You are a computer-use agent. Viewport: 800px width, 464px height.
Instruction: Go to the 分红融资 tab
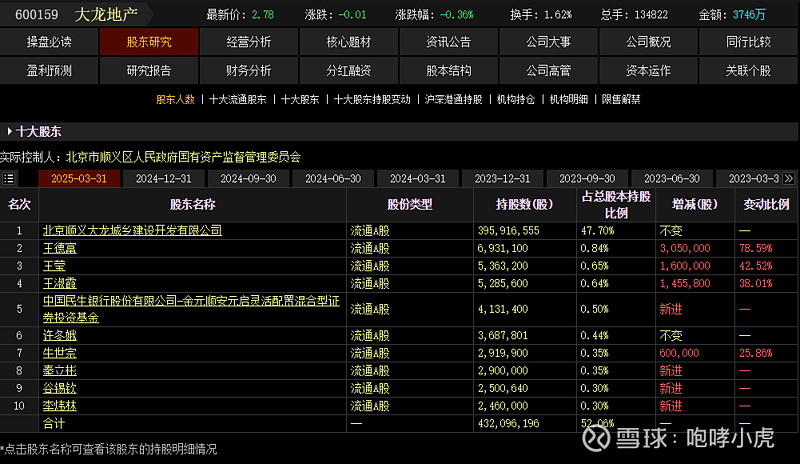(348, 70)
